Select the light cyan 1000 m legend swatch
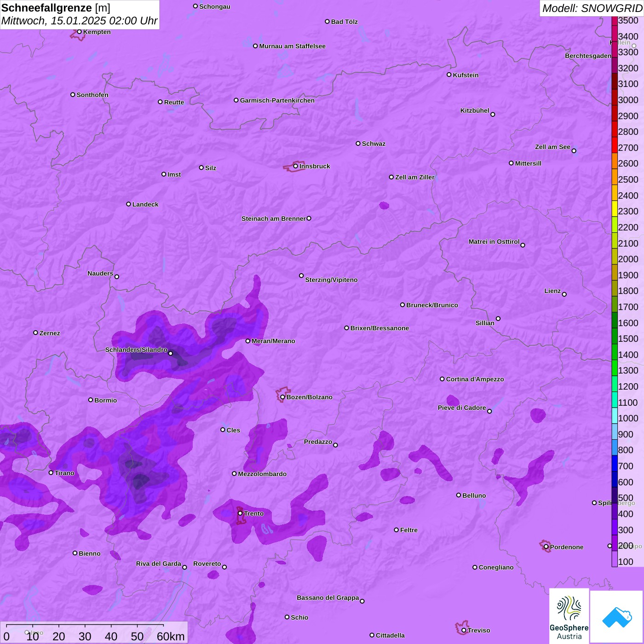 click(x=615, y=415)
